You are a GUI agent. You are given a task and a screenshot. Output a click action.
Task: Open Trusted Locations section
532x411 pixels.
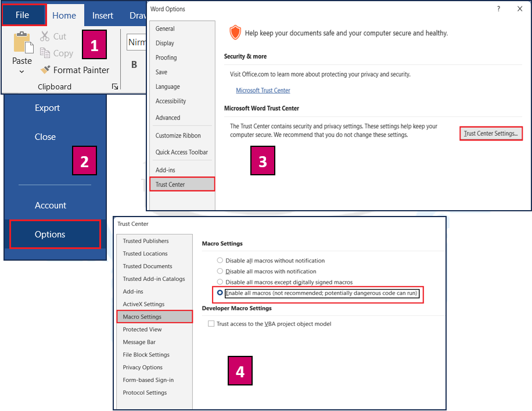pos(154,254)
